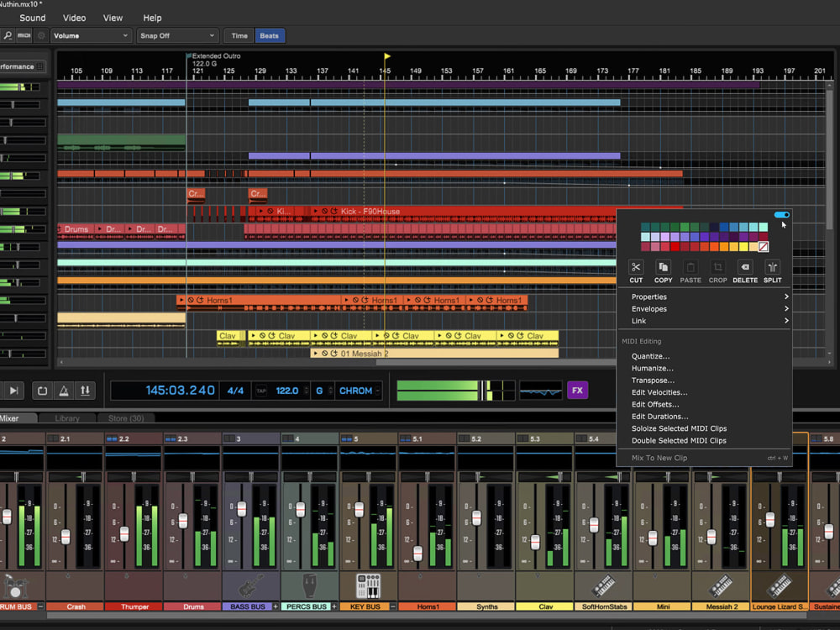Click the TAP tempo button
The width and height of the screenshot is (840, 630).
(x=261, y=391)
